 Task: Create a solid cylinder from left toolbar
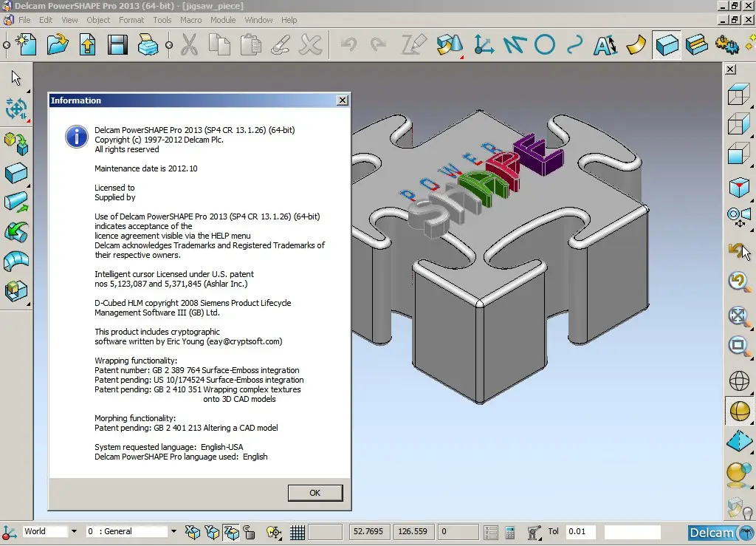[x=16, y=202]
